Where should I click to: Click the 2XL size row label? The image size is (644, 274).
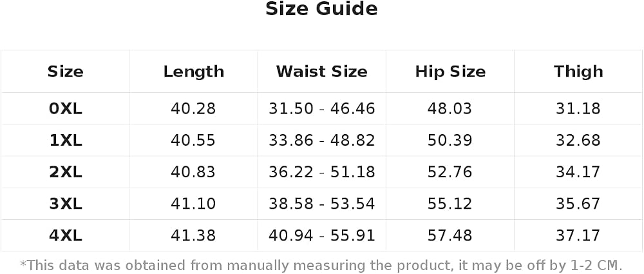coord(65,172)
